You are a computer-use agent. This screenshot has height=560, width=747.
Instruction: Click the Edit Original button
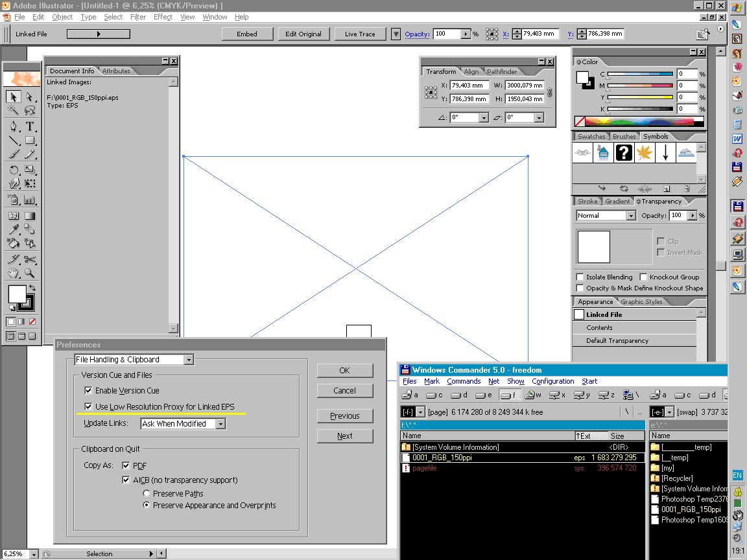coord(303,34)
